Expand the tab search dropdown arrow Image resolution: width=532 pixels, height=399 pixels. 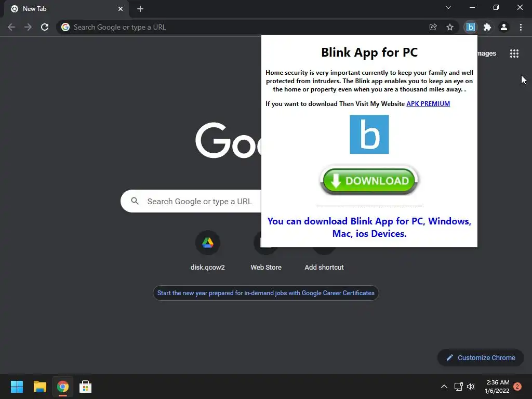[448, 7]
